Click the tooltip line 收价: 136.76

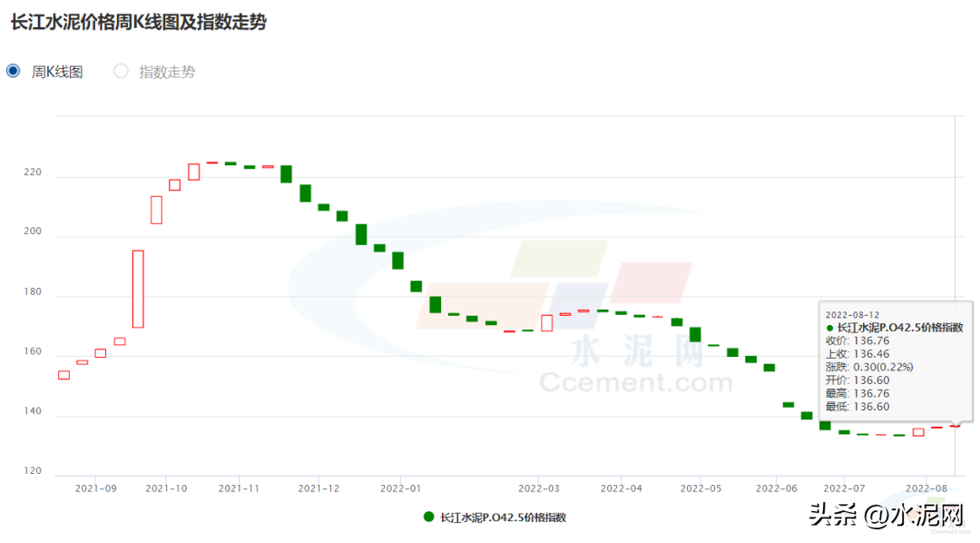[857, 341]
